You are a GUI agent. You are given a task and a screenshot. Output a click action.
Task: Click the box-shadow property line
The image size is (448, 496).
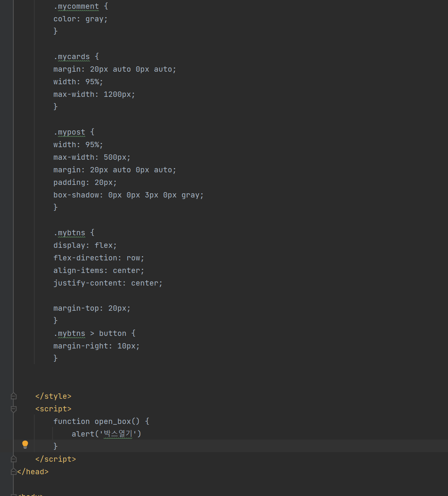[128, 195]
